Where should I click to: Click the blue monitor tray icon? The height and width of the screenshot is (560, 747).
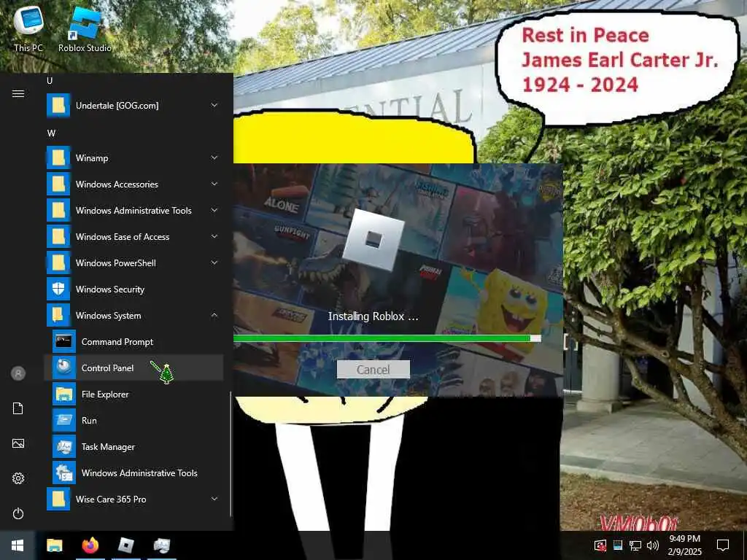[618, 545]
